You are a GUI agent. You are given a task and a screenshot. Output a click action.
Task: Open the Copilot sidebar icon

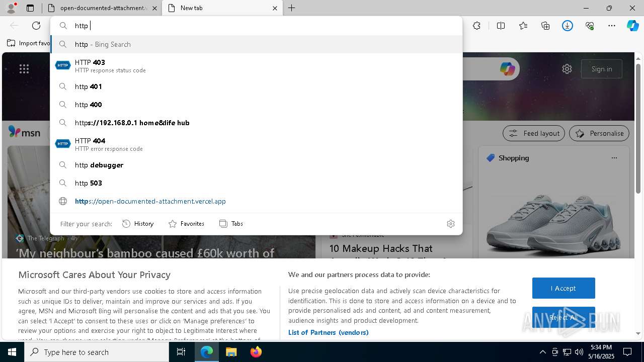[632, 26]
